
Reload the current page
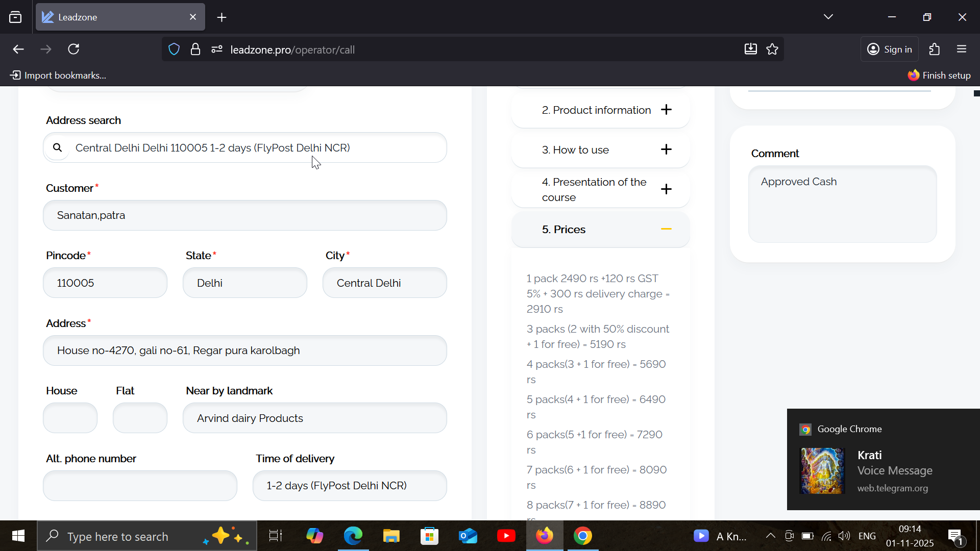74,49
